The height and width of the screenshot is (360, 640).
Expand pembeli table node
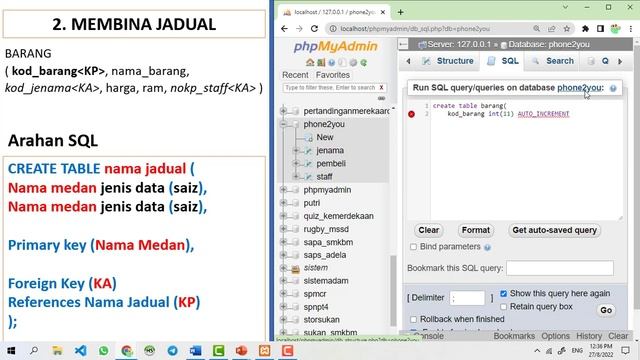[297, 163]
